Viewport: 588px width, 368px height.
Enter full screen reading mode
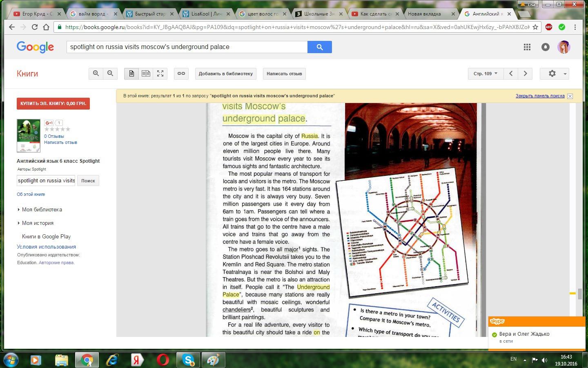(x=160, y=74)
